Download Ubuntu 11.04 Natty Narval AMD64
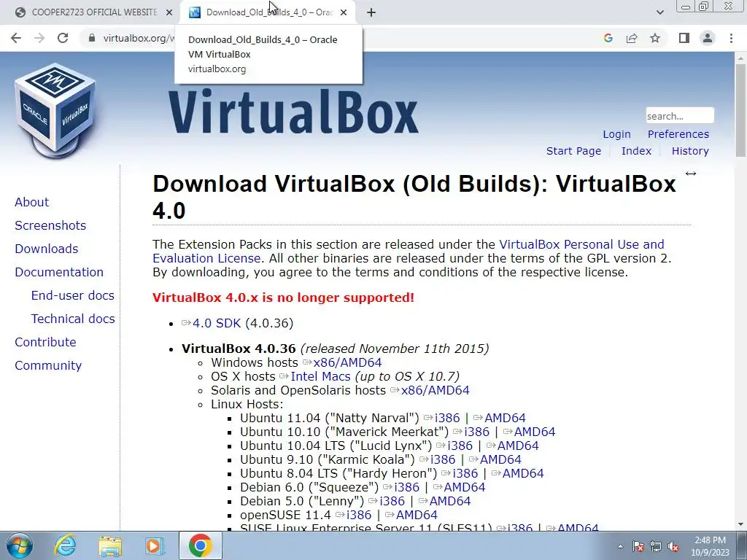 click(x=505, y=418)
